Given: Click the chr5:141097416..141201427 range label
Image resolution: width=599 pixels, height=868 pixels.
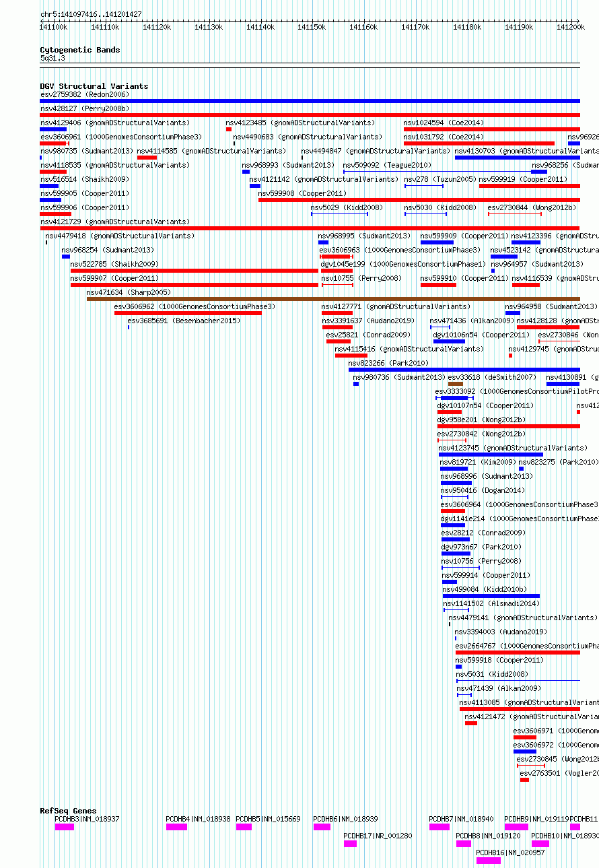Looking at the screenshot, I should pos(91,14).
